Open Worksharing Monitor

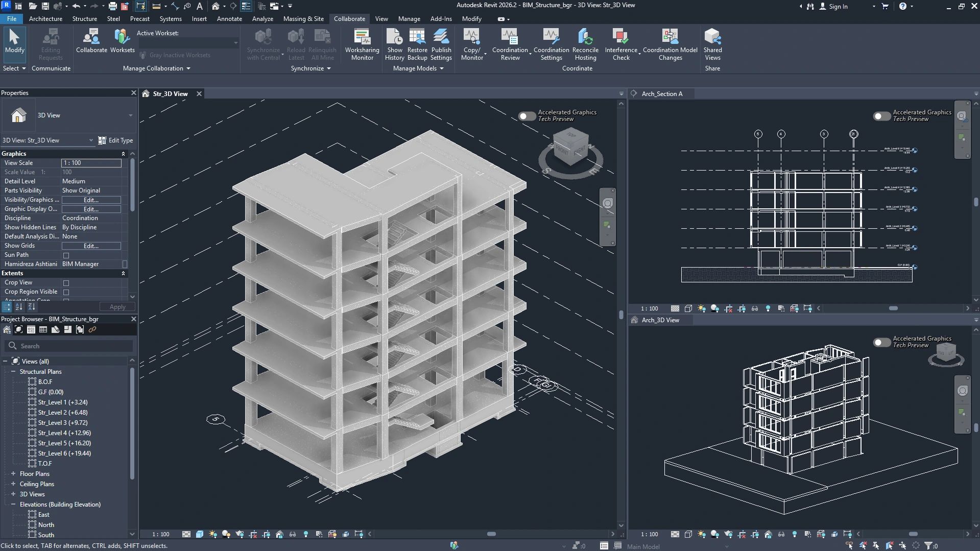[x=362, y=44]
